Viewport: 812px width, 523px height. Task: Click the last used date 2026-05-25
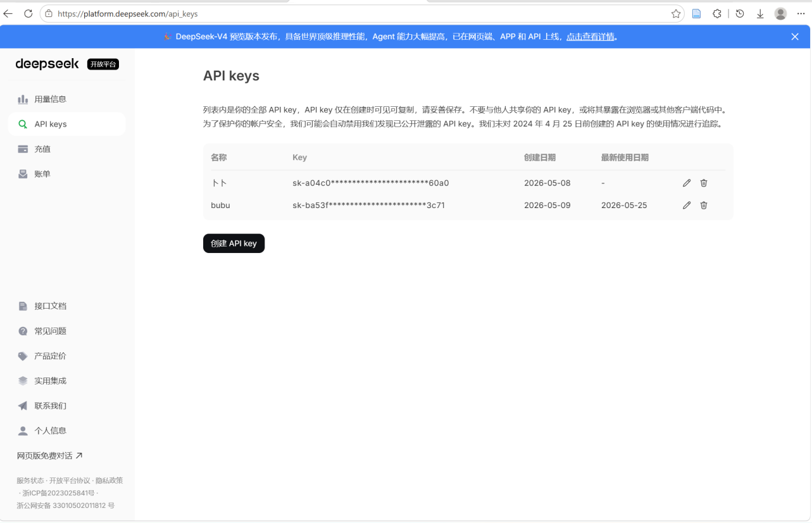(624, 205)
